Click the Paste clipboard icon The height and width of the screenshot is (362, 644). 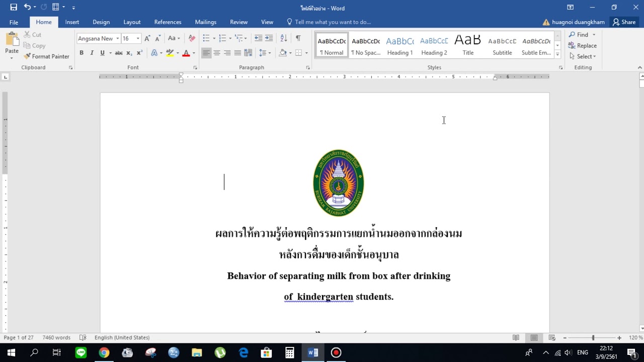click(12, 39)
